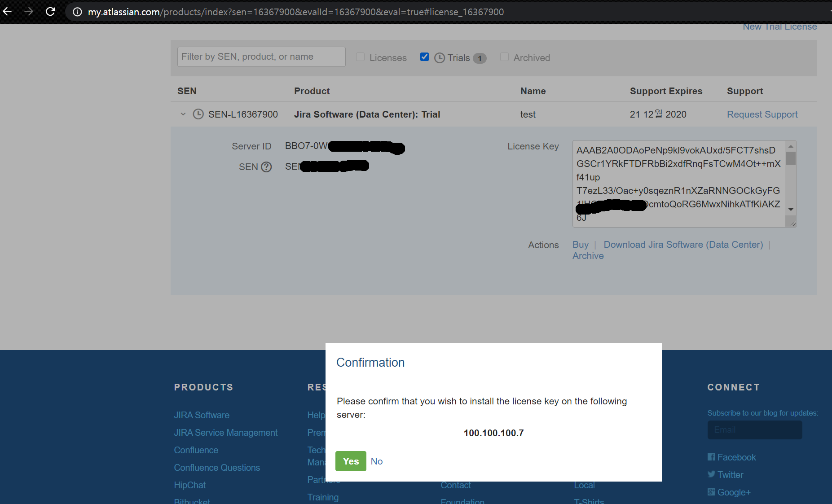Go back with the browser back arrow
The image size is (832, 504).
[x=7, y=11]
